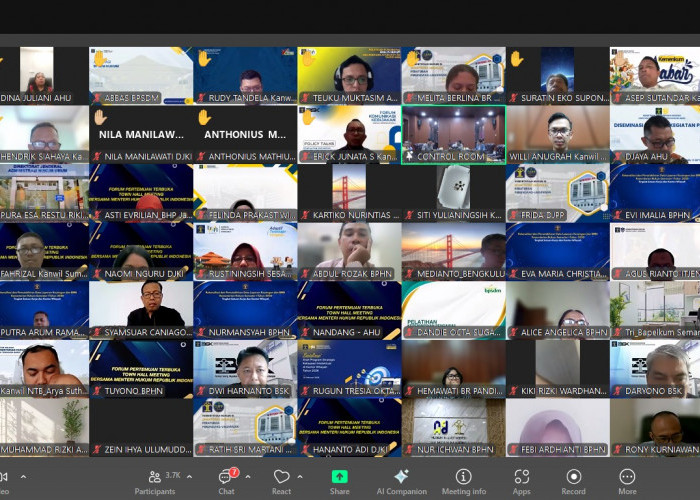Select the TEUKU MUKTASIM video tile
Screen dimensions: 700x500
pos(349,76)
